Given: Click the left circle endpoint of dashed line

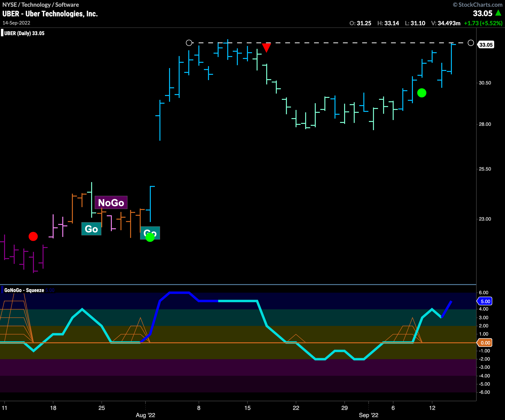Looking at the screenshot, I should (189, 43).
